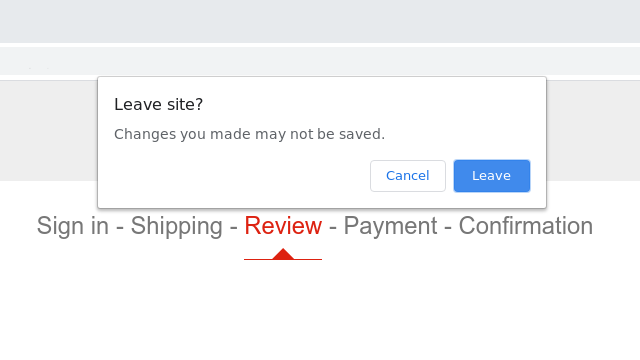The width and height of the screenshot is (640, 360).
Task: Click the dash between Payment and Confirmation
Action: [448, 227]
